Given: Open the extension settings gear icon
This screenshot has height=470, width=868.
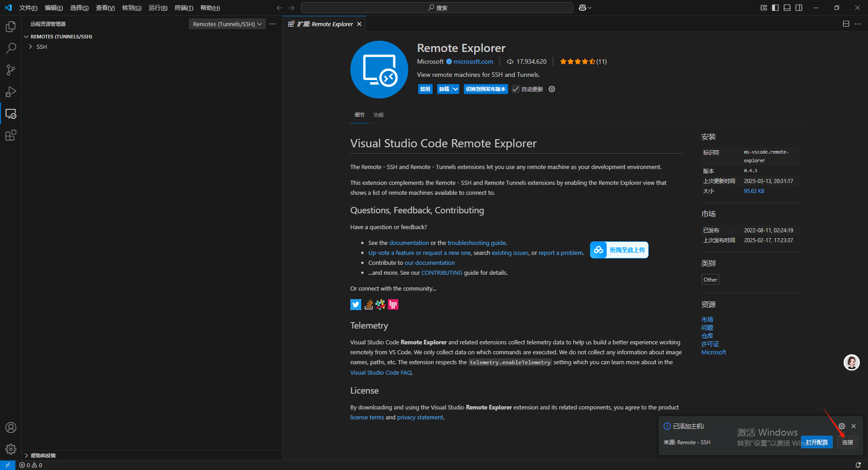Looking at the screenshot, I should tap(552, 89).
